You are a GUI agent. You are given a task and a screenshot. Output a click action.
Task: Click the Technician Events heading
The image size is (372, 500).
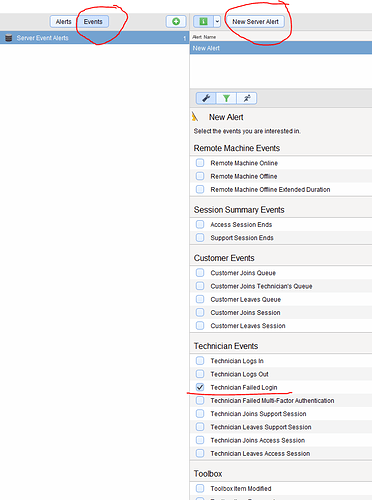226,346
